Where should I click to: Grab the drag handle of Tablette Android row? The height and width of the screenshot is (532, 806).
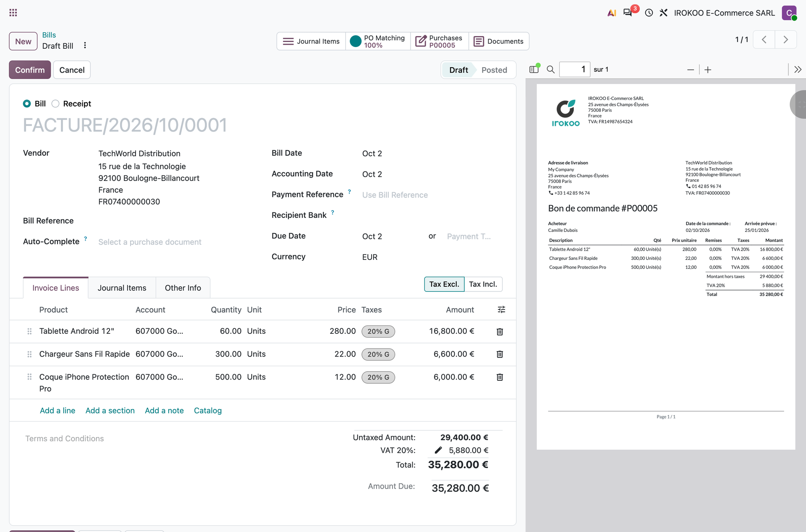pyautogui.click(x=29, y=331)
